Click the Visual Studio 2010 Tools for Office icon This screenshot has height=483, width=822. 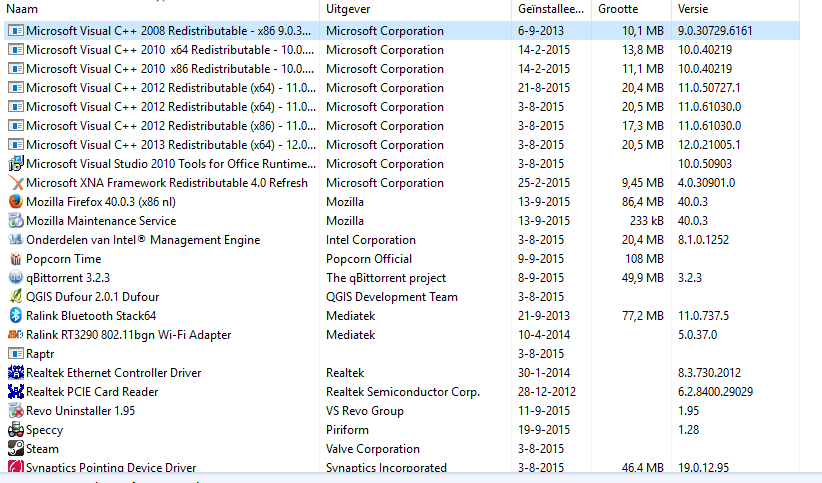pyautogui.click(x=16, y=164)
